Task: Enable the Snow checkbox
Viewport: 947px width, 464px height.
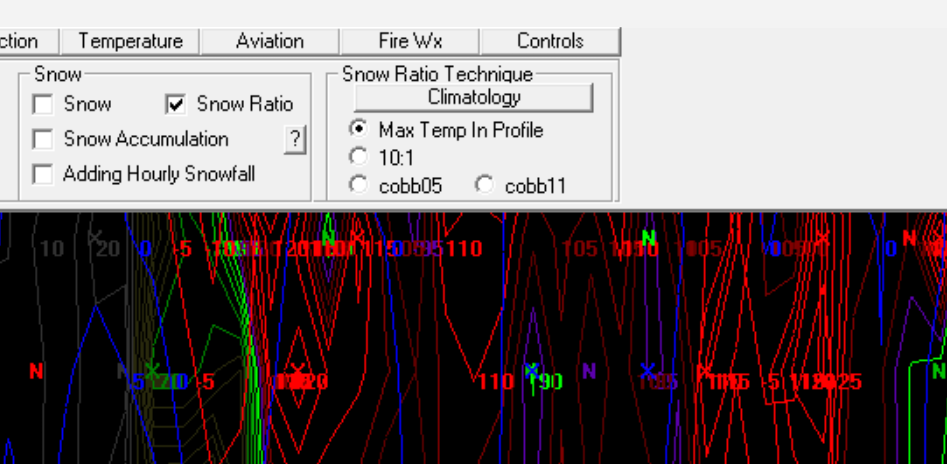Action: point(43,105)
